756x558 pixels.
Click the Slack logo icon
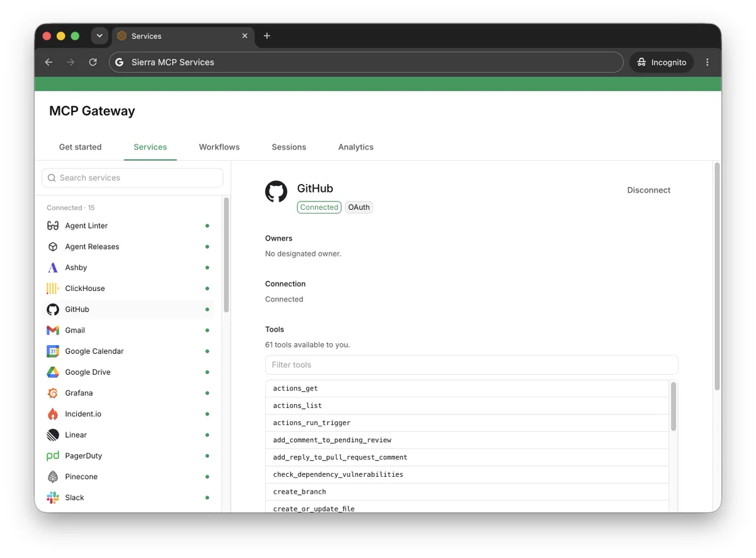pos(53,498)
